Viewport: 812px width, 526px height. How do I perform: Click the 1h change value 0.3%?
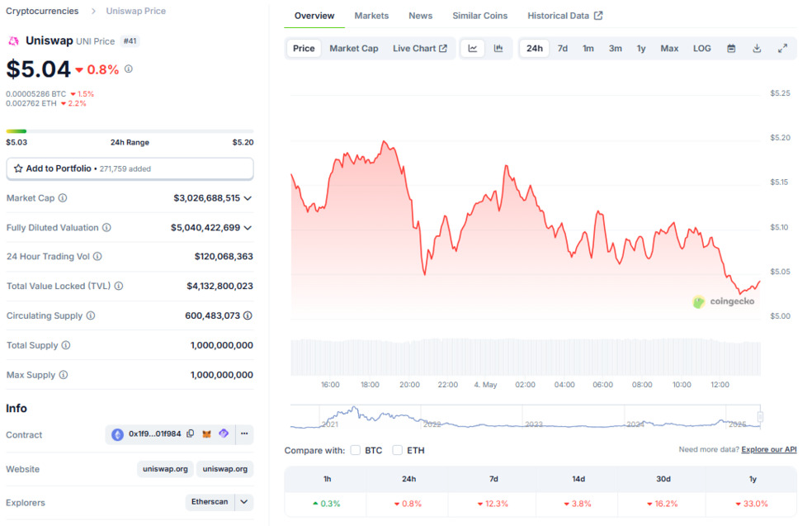click(326, 504)
